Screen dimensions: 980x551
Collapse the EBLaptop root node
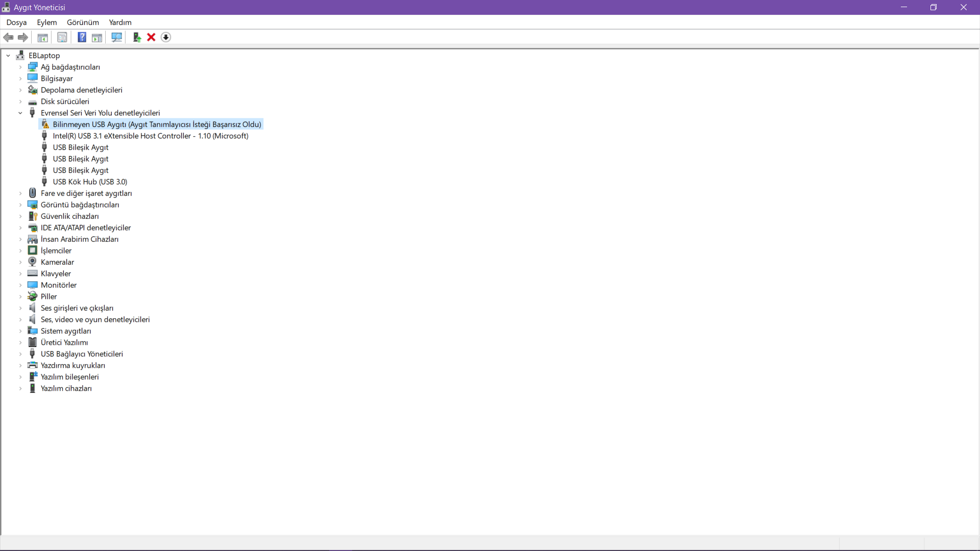(8, 56)
